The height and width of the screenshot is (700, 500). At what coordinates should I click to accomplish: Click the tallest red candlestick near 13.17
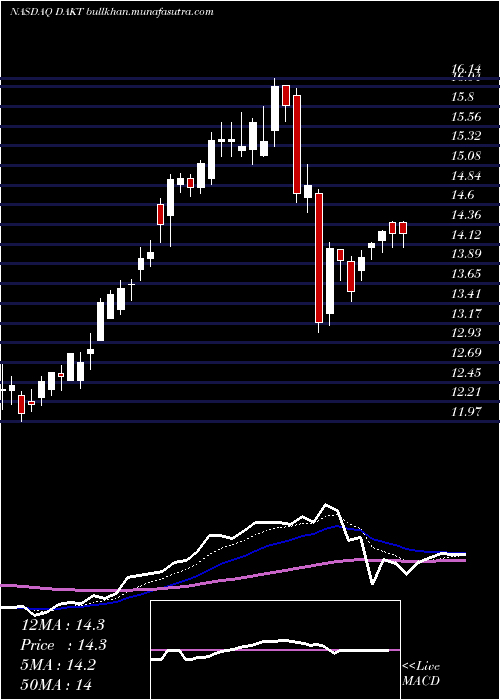[319, 258]
